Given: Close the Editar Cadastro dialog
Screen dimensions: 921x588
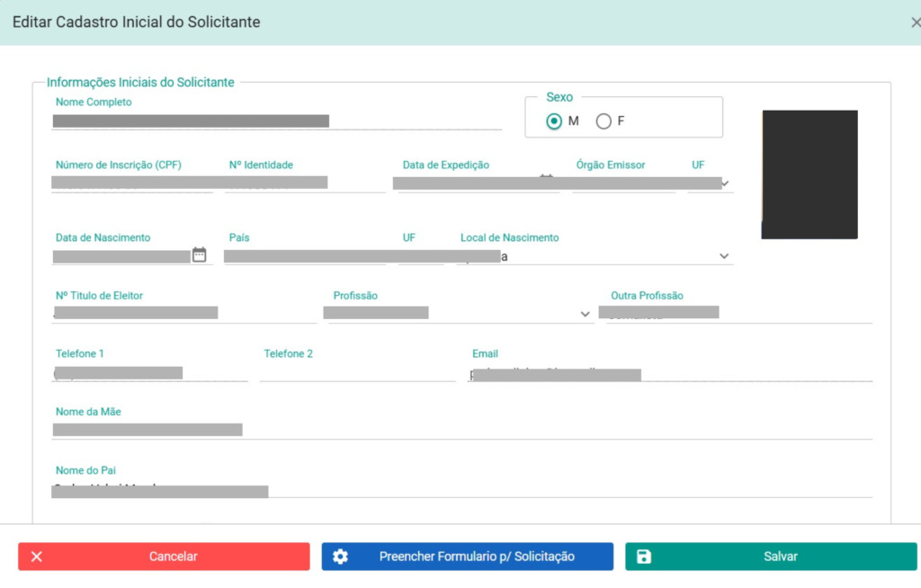Looking at the screenshot, I should pos(916,22).
